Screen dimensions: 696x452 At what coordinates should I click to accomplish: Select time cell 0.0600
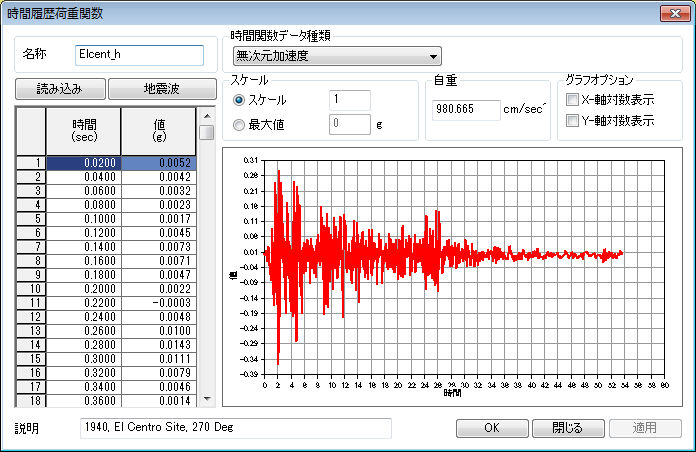click(83, 191)
